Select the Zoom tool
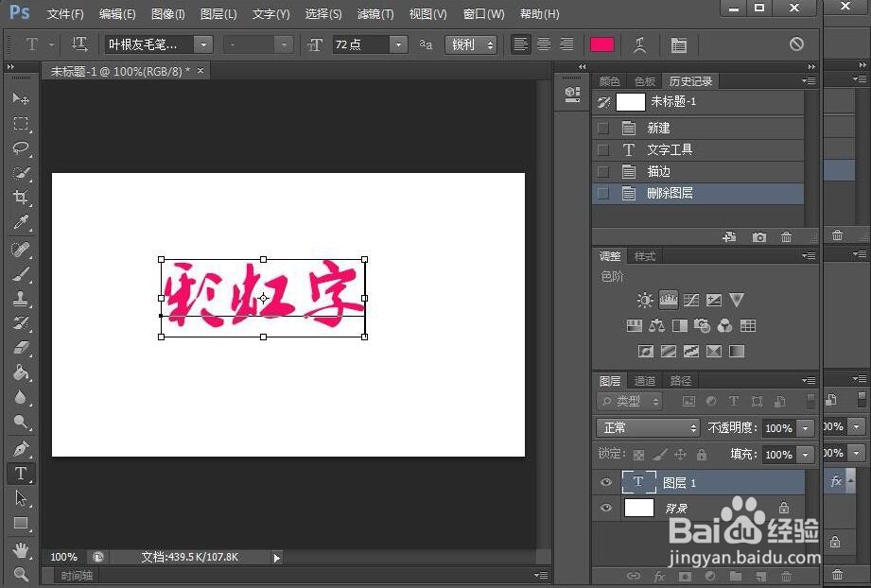871x588 pixels. click(21, 574)
